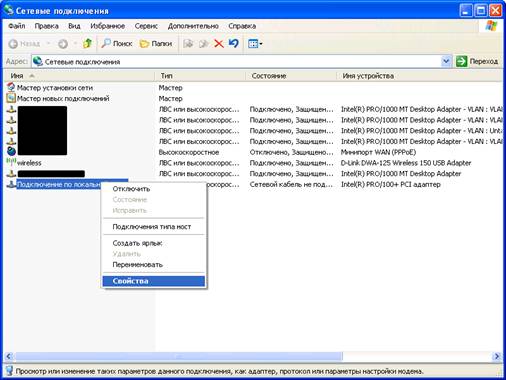Viewport: 506px width, 380px height.
Task: Select Мастер новых подключений item
Action: 58,98
